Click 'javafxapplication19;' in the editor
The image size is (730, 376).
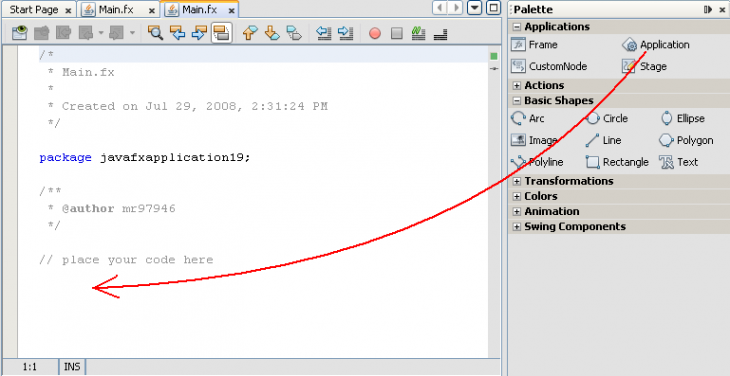(x=175, y=158)
